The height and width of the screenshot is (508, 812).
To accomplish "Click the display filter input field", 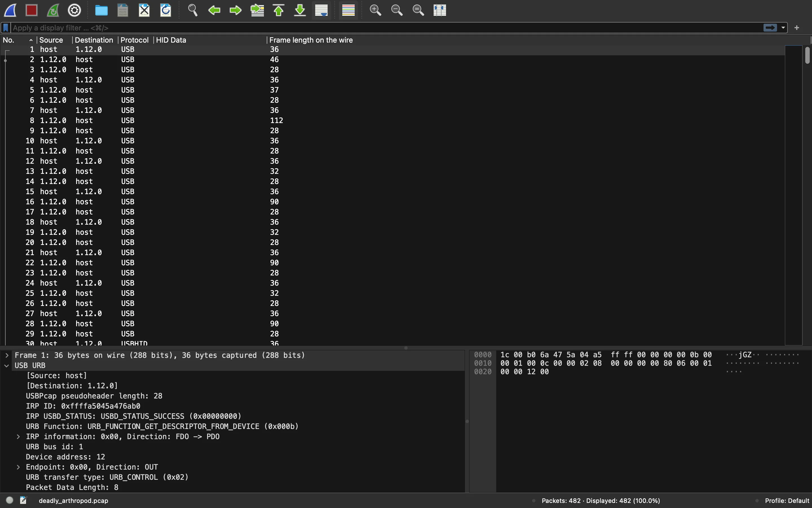I will pyautogui.click(x=386, y=28).
